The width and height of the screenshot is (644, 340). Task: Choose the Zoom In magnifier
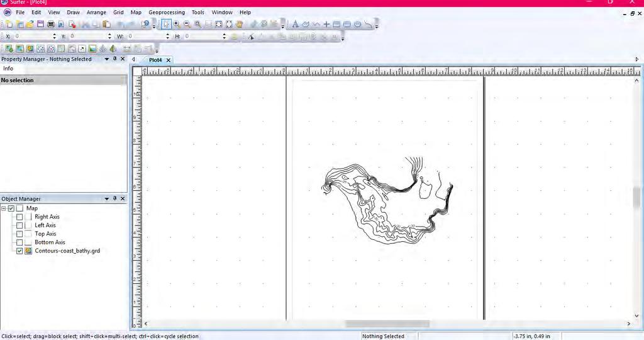point(177,25)
